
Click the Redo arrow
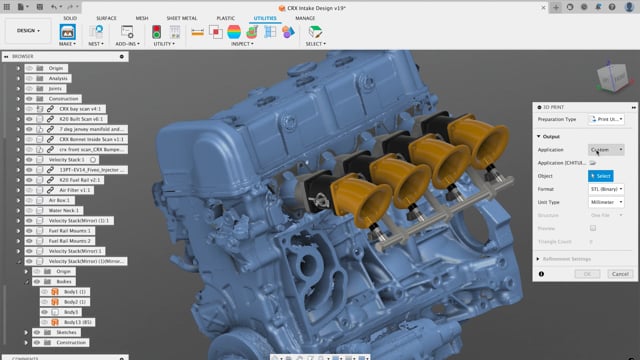[71, 7]
